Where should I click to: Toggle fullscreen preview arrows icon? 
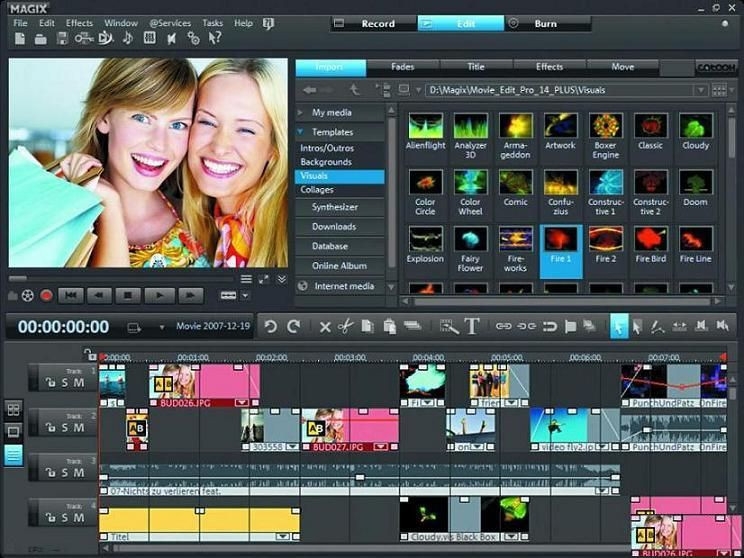click(264, 279)
